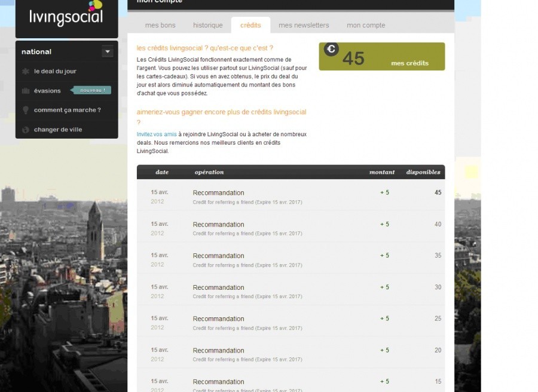Open comment ça marche ? sidebar link

67,110
